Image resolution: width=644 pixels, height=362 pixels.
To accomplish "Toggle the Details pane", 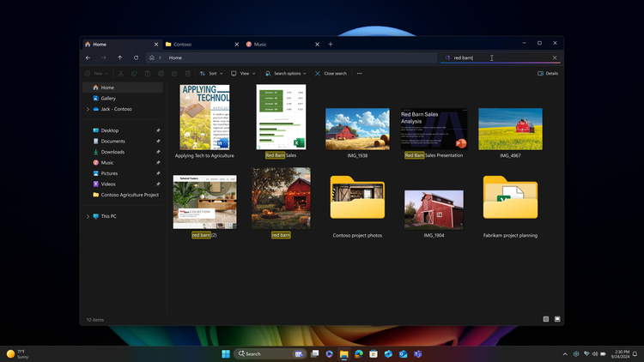I will click(547, 74).
